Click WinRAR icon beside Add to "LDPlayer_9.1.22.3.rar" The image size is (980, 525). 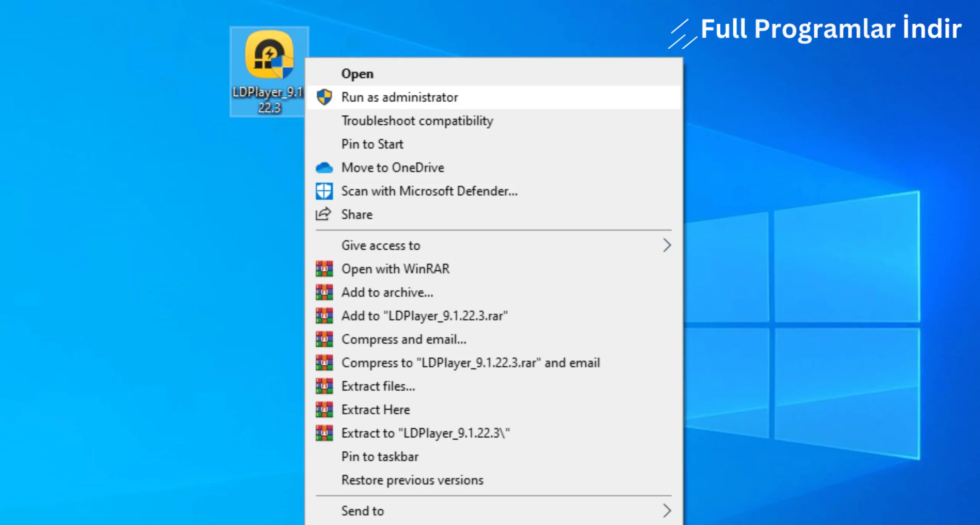(324, 316)
